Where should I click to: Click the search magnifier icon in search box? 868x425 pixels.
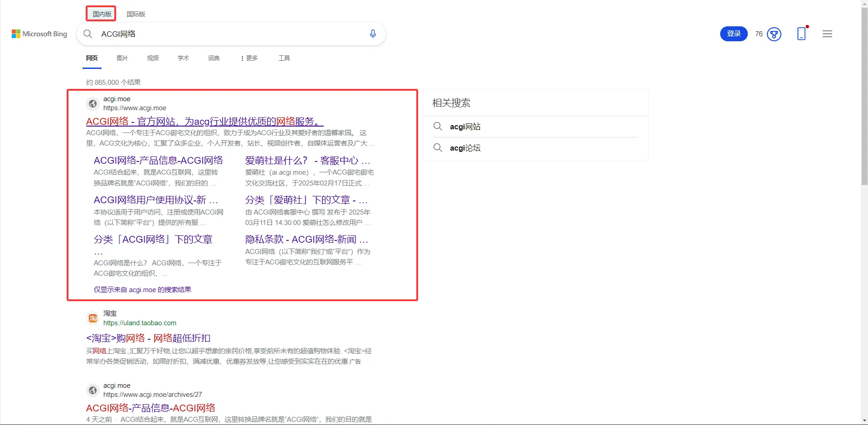tap(88, 34)
